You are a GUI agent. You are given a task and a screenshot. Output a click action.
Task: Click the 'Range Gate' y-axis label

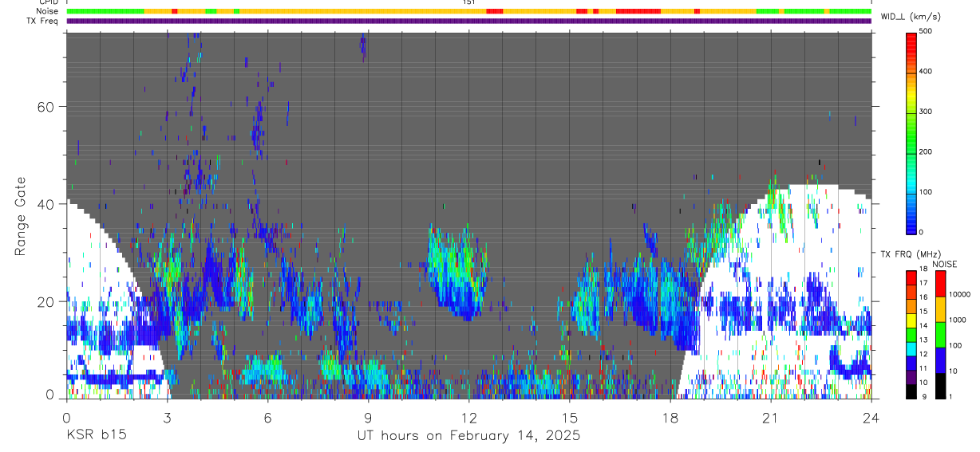[20, 216]
